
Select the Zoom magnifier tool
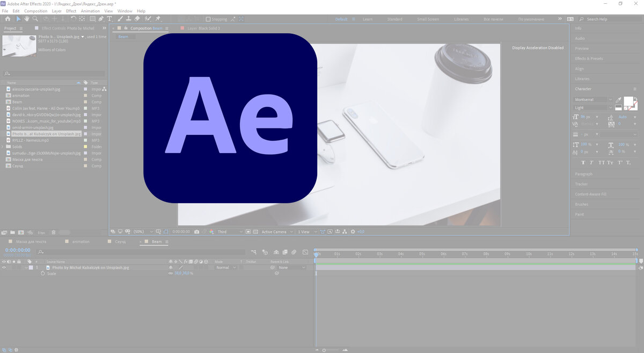pos(35,19)
